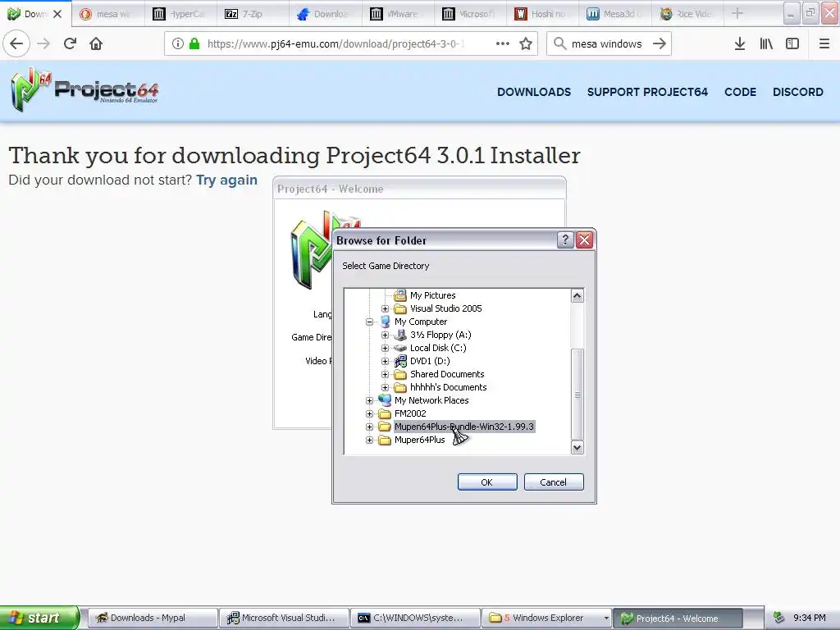This screenshot has width=840, height=630.
Task: Toggle the browser sidebar icon
Action: [x=792, y=43]
